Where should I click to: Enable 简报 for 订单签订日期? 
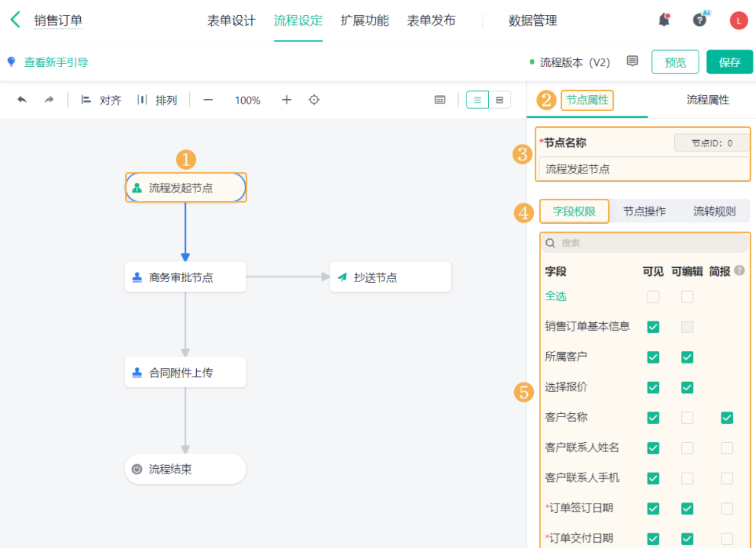point(727,509)
